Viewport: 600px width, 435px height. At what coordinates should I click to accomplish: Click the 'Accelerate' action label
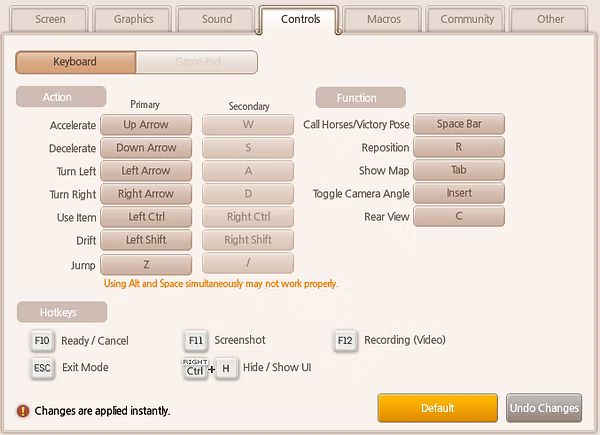73,125
